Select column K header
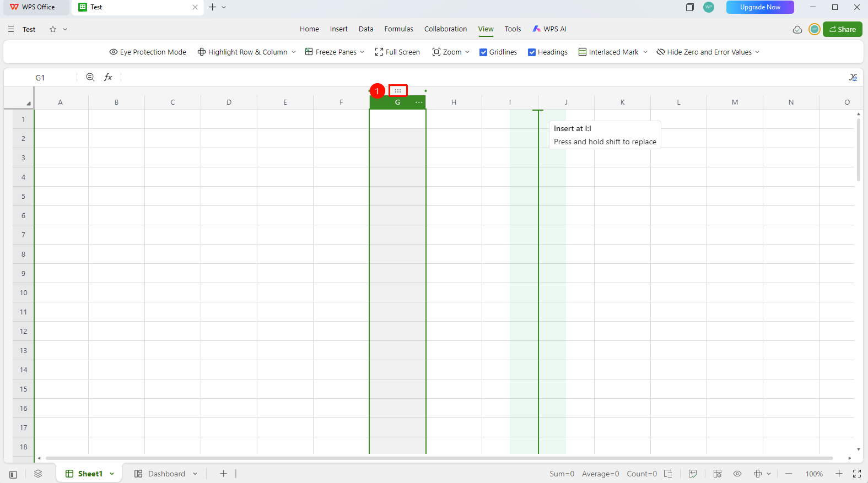The height and width of the screenshot is (483, 868). click(x=622, y=102)
